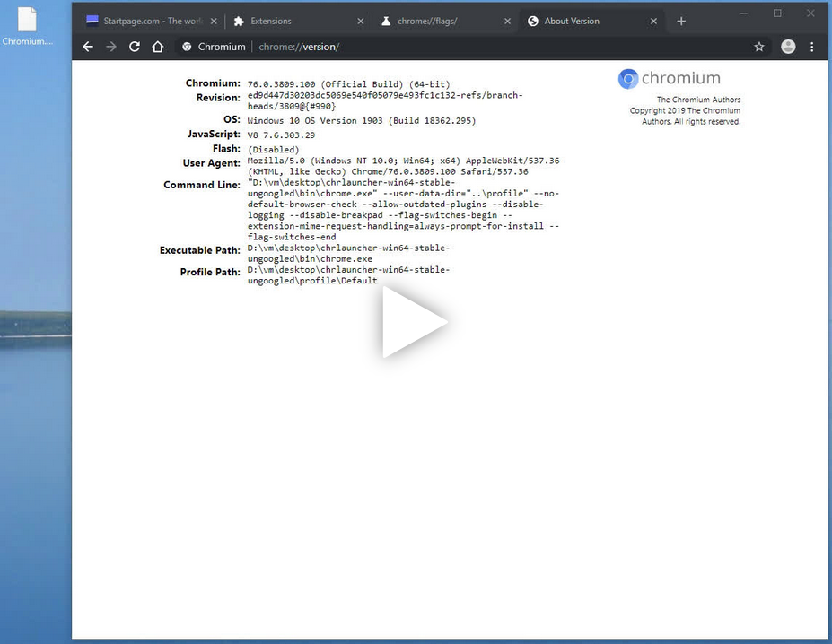Close the Startpage.com tab

click(214, 22)
